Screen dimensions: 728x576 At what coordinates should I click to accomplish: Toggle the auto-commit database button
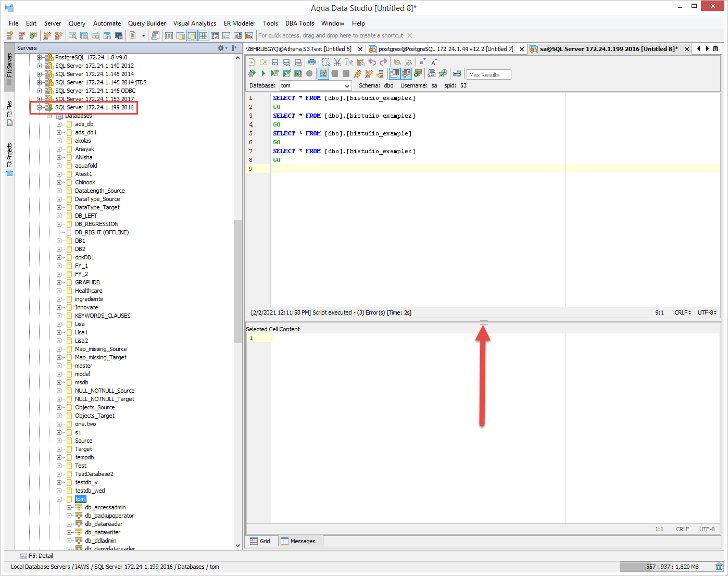click(x=323, y=73)
